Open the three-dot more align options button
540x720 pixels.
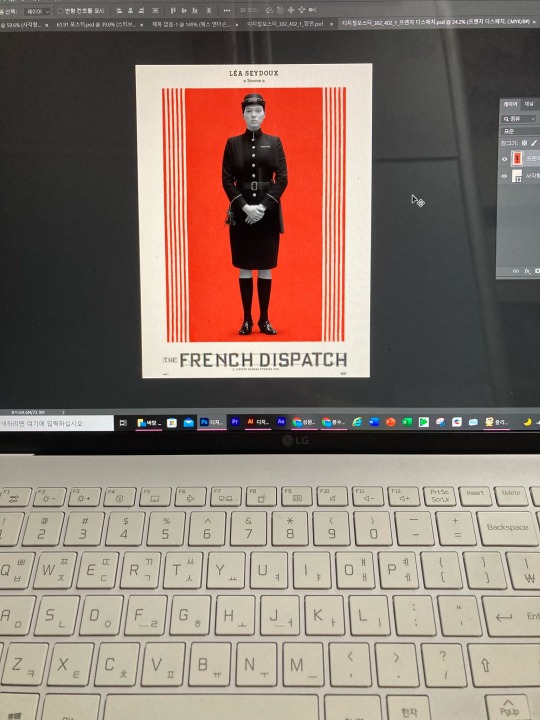(227, 10)
